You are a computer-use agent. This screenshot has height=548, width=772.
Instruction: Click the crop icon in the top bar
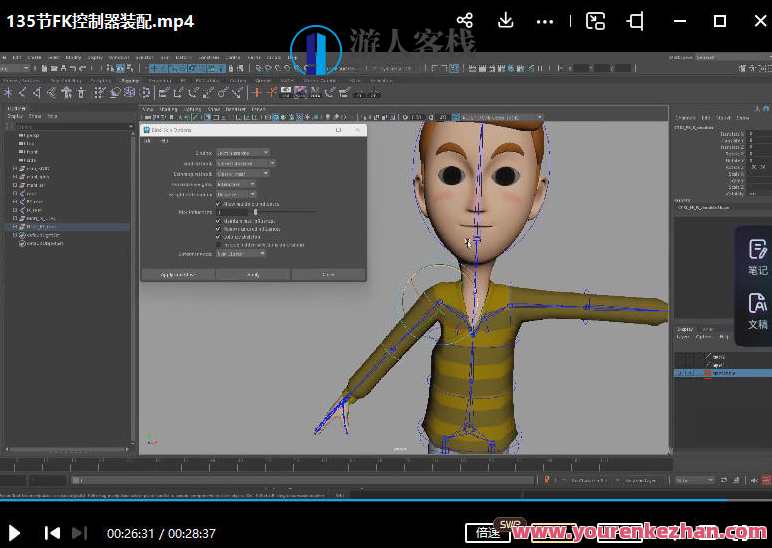pos(635,21)
